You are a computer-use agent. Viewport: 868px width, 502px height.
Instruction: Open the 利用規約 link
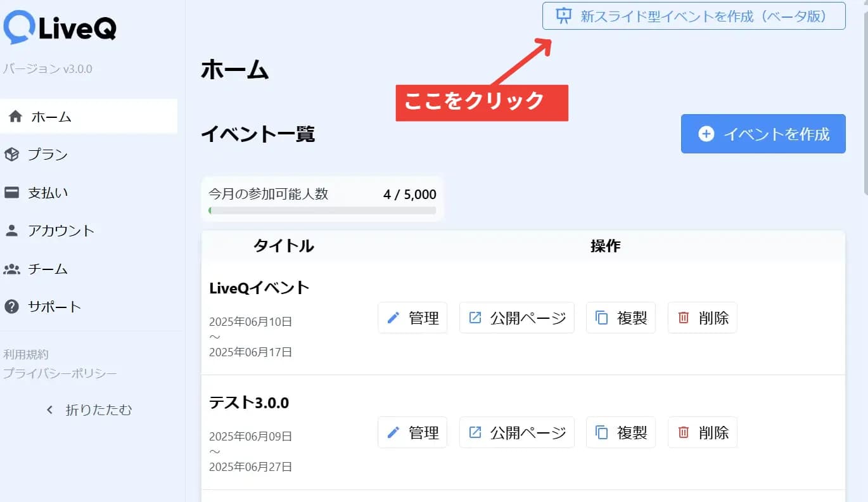click(x=26, y=354)
